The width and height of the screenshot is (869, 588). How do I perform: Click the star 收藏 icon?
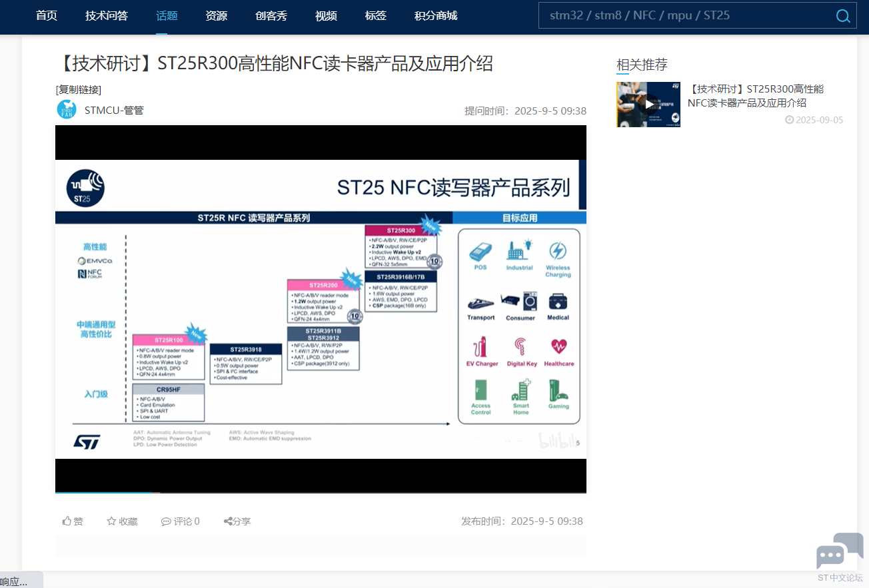(111, 521)
